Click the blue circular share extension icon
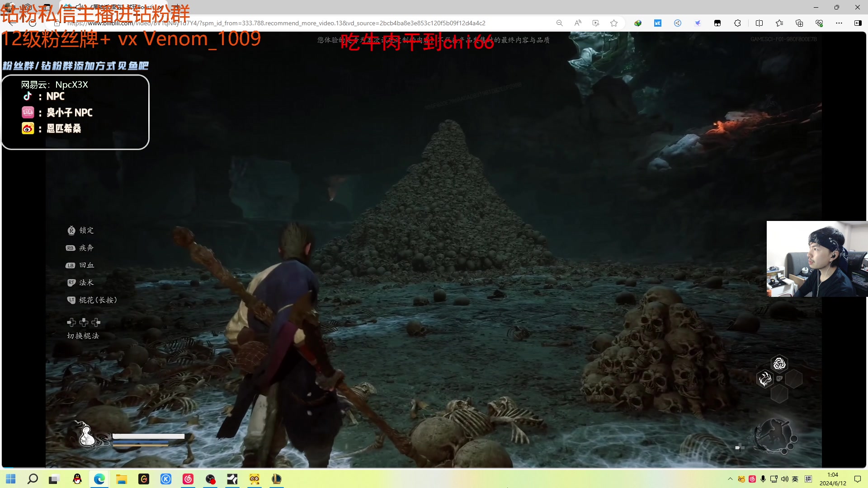868x488 pixels. [678, 23]
